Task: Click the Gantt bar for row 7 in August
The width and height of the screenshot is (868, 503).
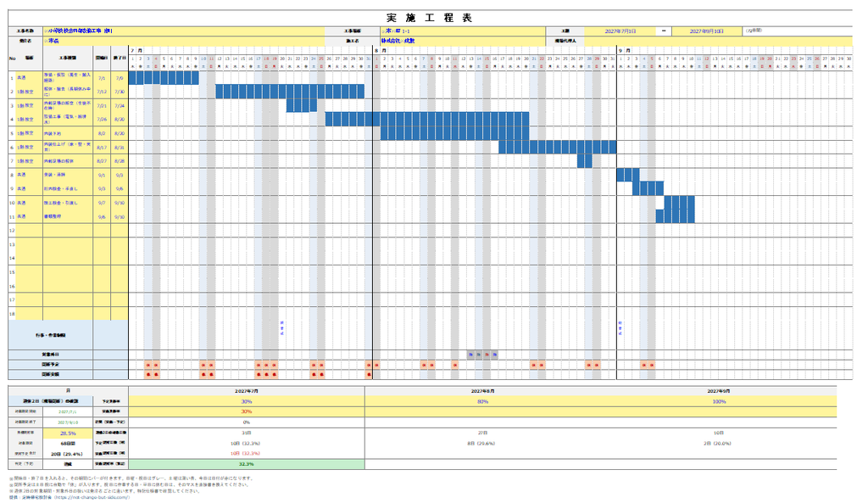Action: [585, 161]
